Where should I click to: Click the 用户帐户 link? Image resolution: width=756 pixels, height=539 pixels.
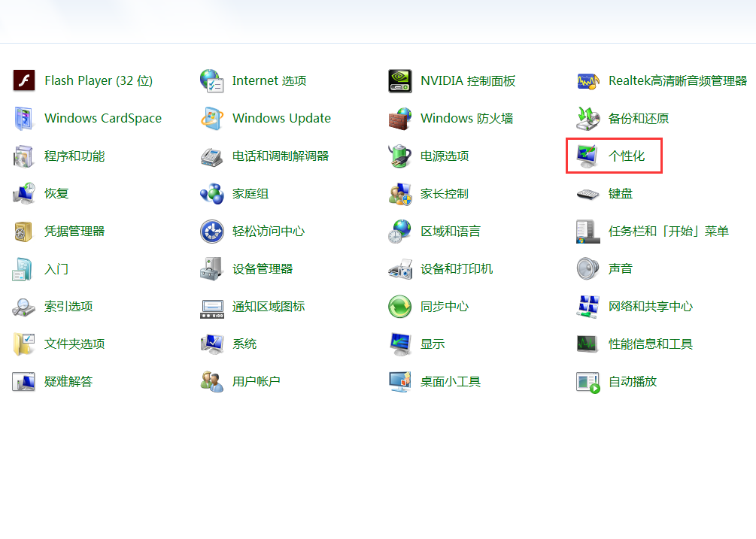[x=257, y=381]
